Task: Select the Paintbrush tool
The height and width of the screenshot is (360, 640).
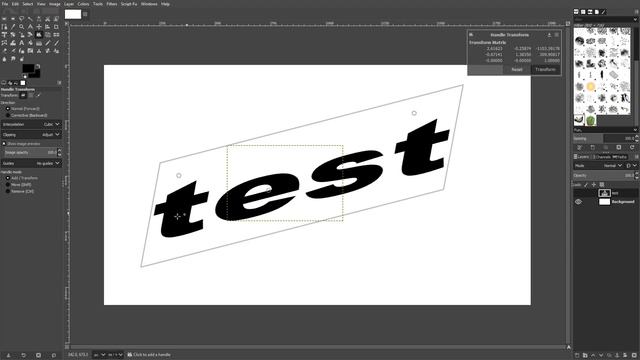Action: coord(56,42)
